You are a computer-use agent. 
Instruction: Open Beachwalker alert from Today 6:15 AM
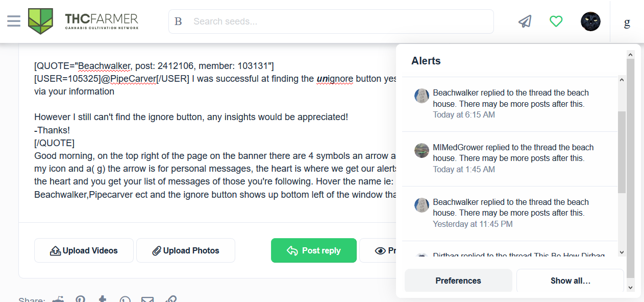(x=510, y=104)
